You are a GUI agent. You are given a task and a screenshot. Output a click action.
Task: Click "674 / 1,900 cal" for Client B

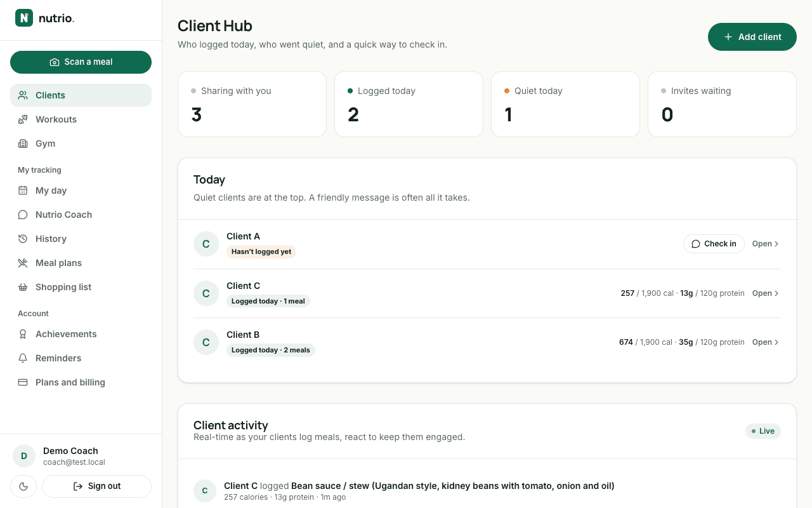point(645,342)
